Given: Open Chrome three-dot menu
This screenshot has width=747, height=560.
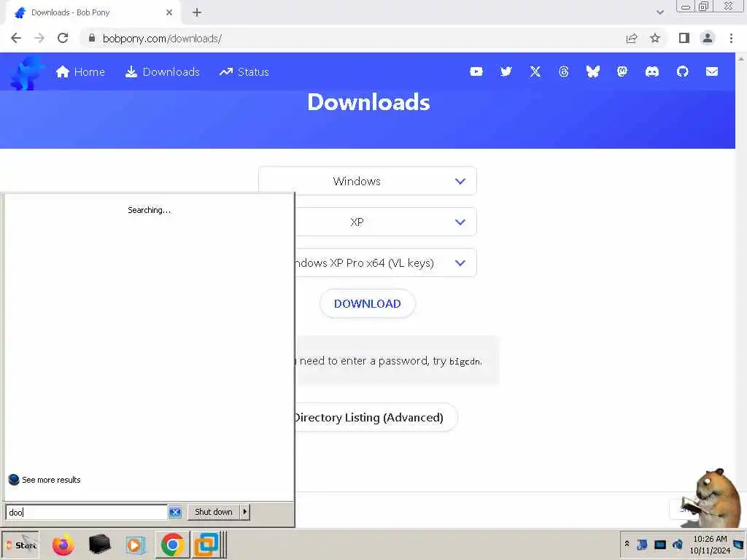Looking at the screenshot, I should click(x=731, y=38).
